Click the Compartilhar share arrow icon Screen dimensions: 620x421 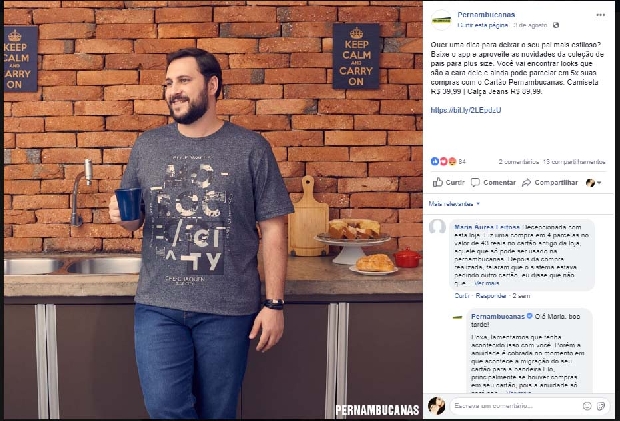[526, 182]
